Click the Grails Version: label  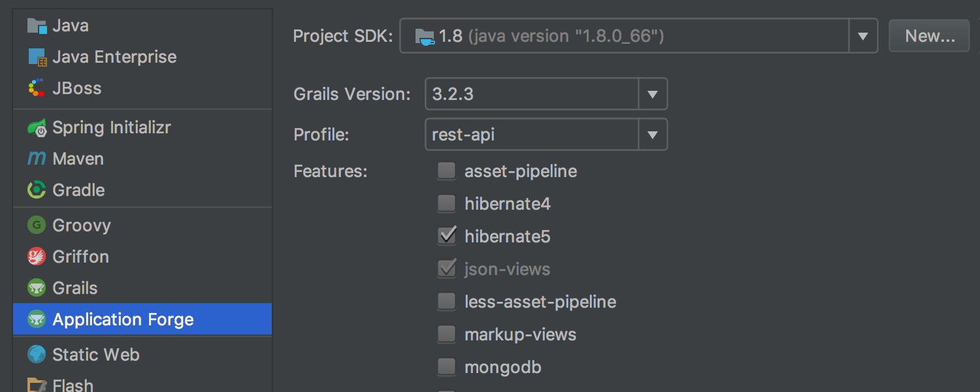[x=352, y=94]
